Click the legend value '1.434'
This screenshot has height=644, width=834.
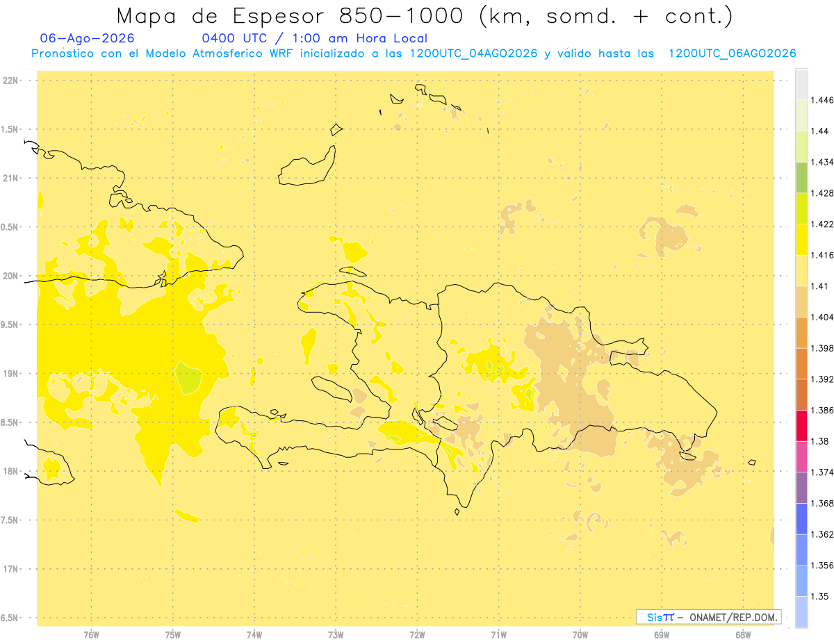point(823,162)
